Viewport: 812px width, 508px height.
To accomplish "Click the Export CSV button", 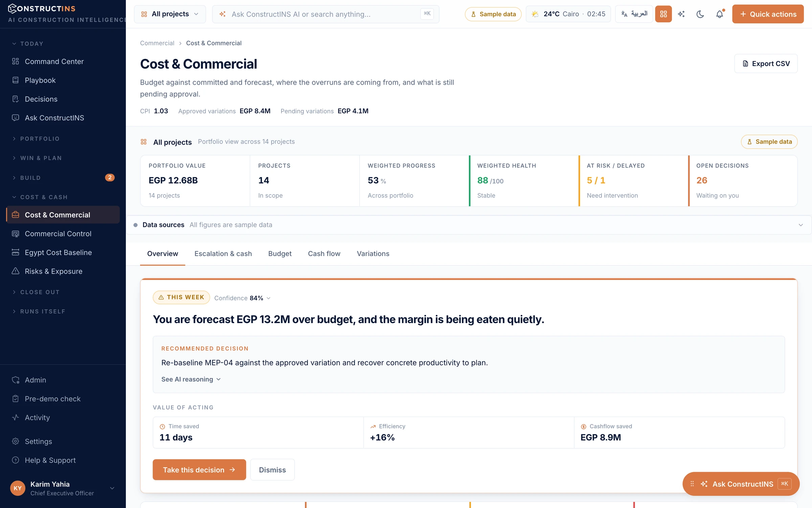I will click(766, 64).
